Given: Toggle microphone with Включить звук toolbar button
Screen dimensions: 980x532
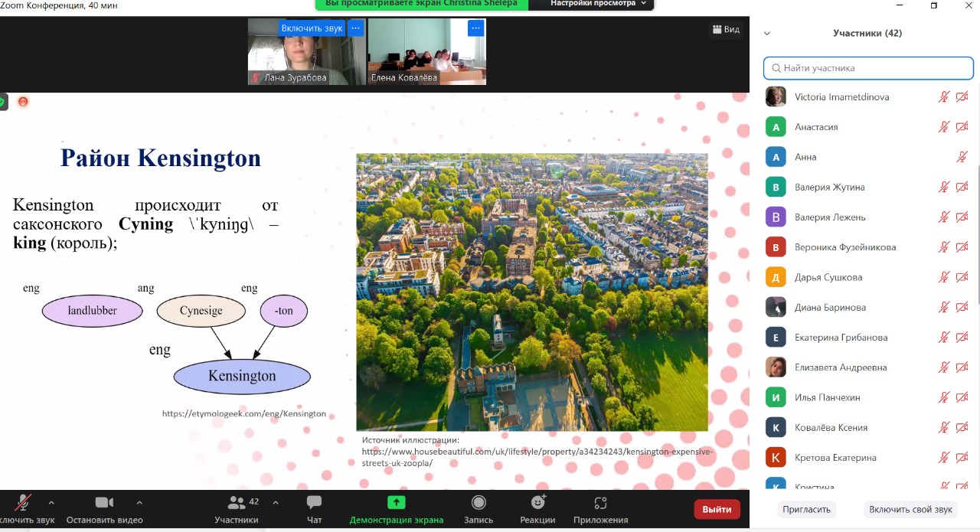Looking at the screenshot, I should click(x=23, y=503).
